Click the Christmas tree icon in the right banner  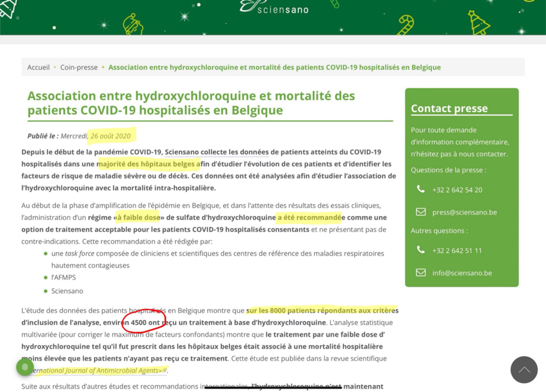[x=479, y=23]
